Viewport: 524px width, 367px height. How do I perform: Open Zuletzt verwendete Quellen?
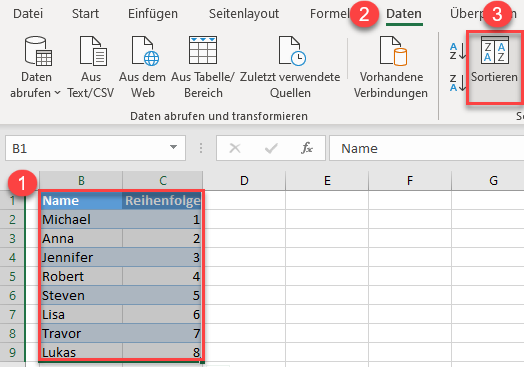tap(290, 67)
